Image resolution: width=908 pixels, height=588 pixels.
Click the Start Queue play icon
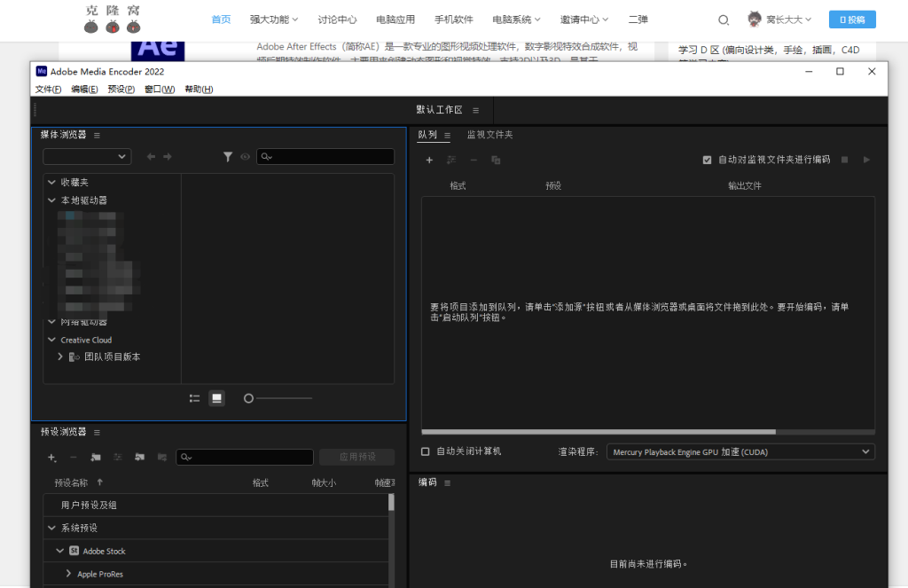coord(867,160)
